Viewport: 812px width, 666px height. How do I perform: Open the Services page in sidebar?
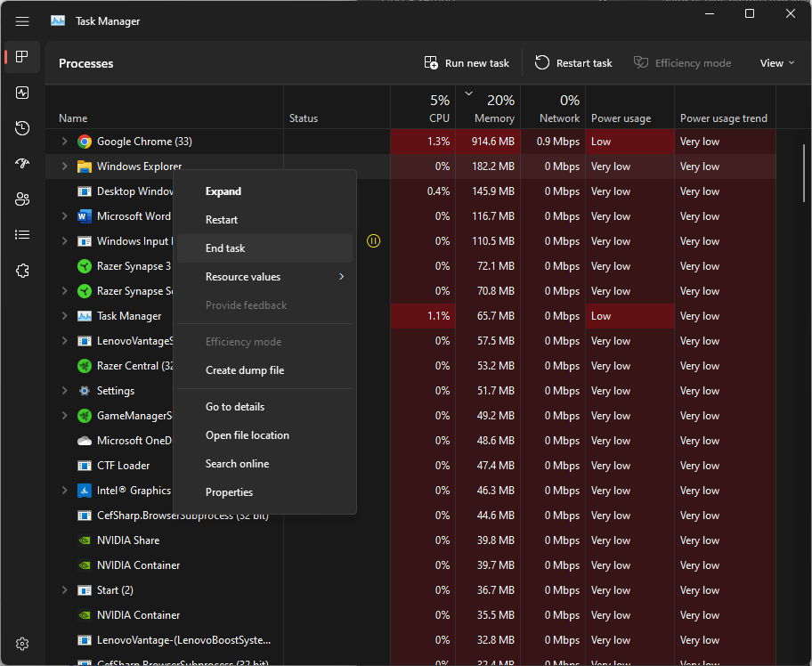(x=21, y=271)
